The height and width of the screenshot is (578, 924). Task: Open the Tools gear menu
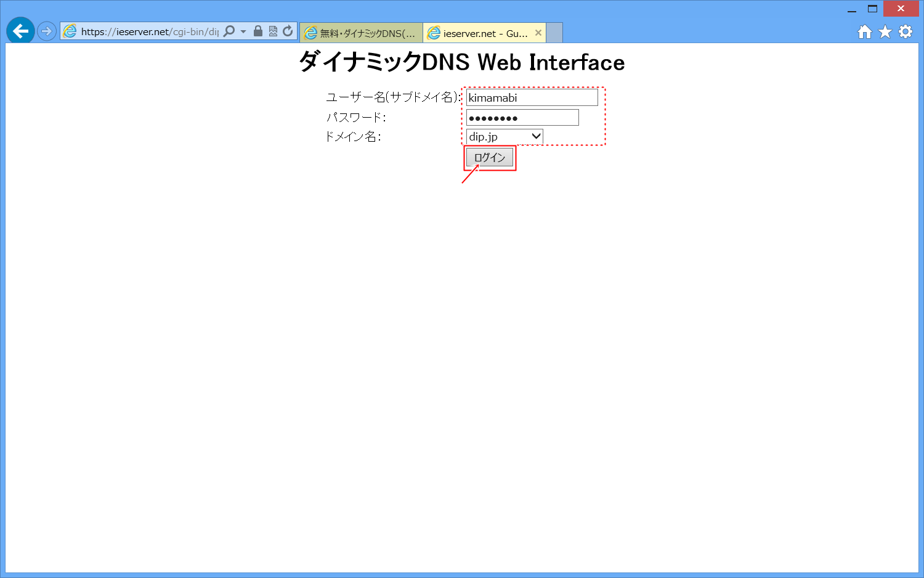click(906, 32)
